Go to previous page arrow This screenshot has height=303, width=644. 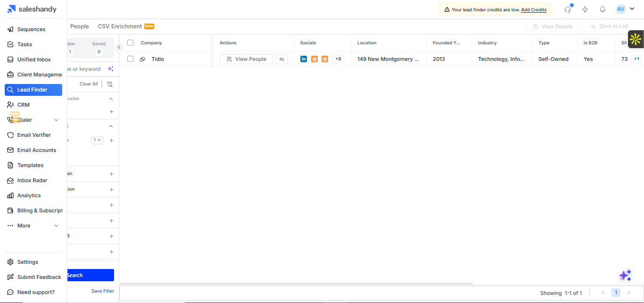point(603,293)
